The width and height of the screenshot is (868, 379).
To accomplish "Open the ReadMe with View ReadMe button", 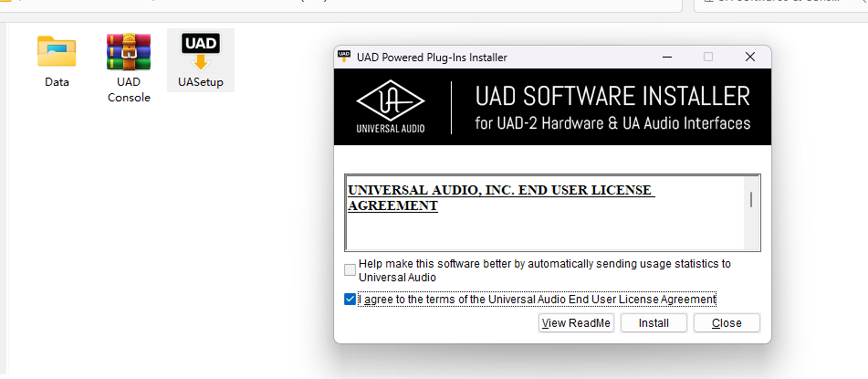I will pyautogui.click(x=576, y=323).
